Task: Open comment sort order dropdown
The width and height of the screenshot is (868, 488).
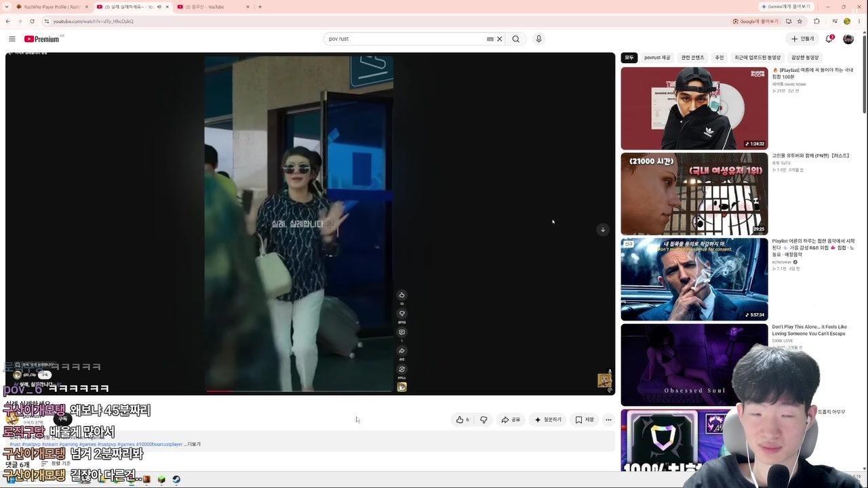Action: pos(56,464)
